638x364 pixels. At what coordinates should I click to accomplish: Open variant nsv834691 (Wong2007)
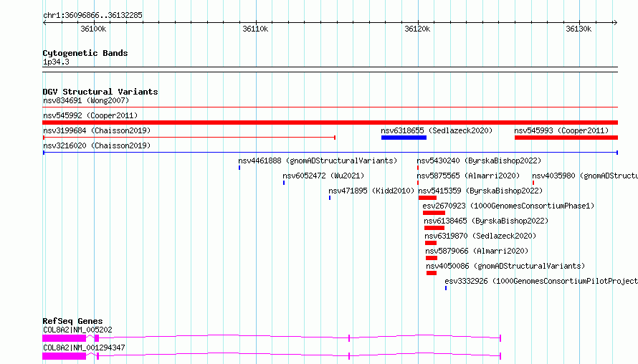tap(86, 100)
